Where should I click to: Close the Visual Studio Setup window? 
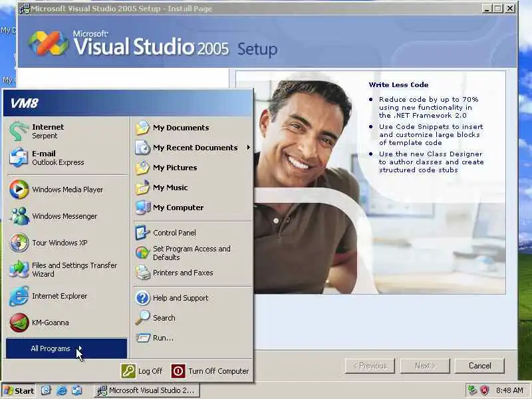tap(509, 9)
